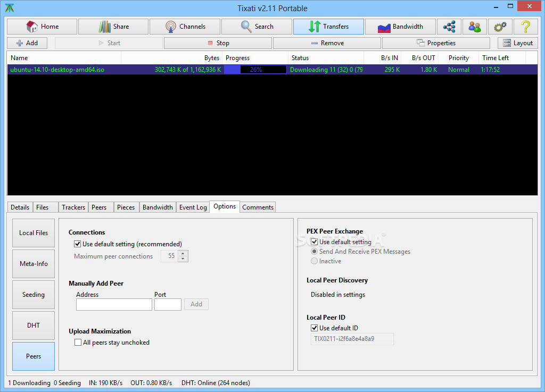This screenshot has height=392, width=545.
Task: Remove the selected transfer
Action: coord(327,43)
